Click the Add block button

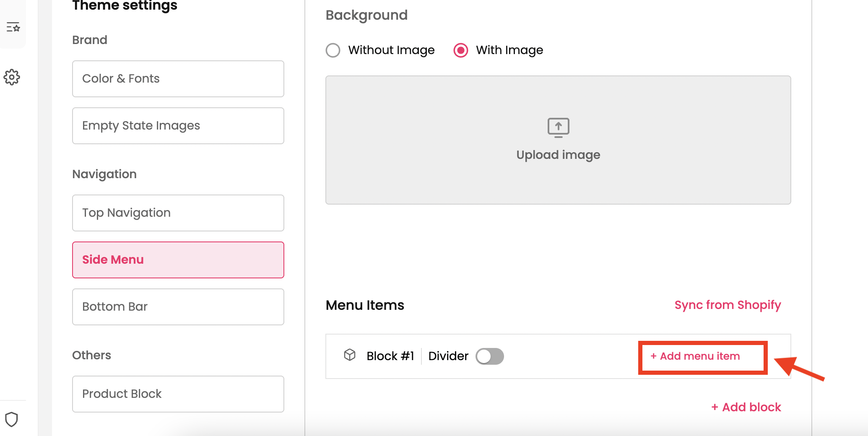coord(746,407)
